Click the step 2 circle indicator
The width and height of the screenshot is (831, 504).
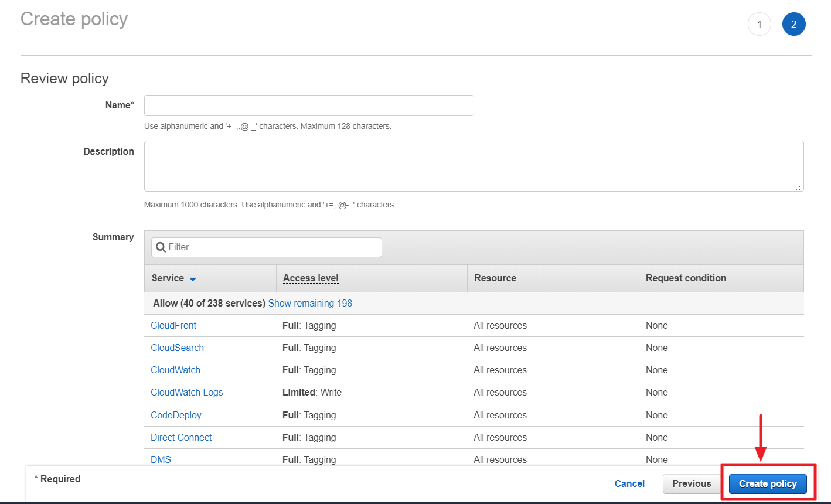pos(793,24)
